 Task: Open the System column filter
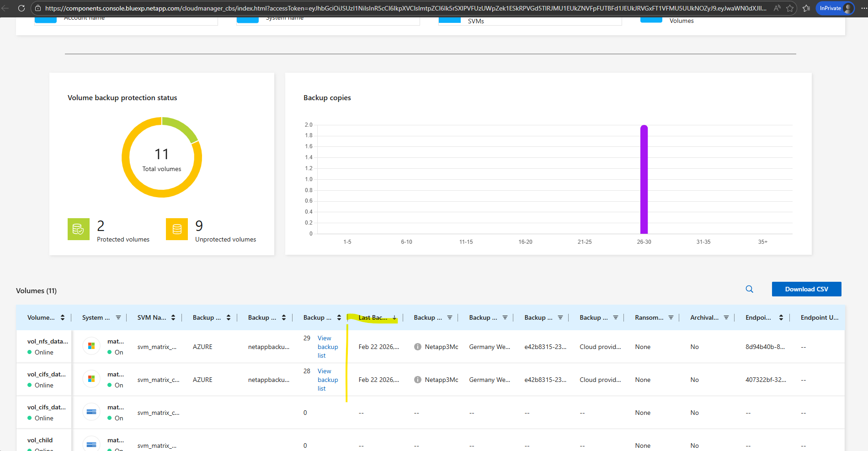(x=118, y=317)
